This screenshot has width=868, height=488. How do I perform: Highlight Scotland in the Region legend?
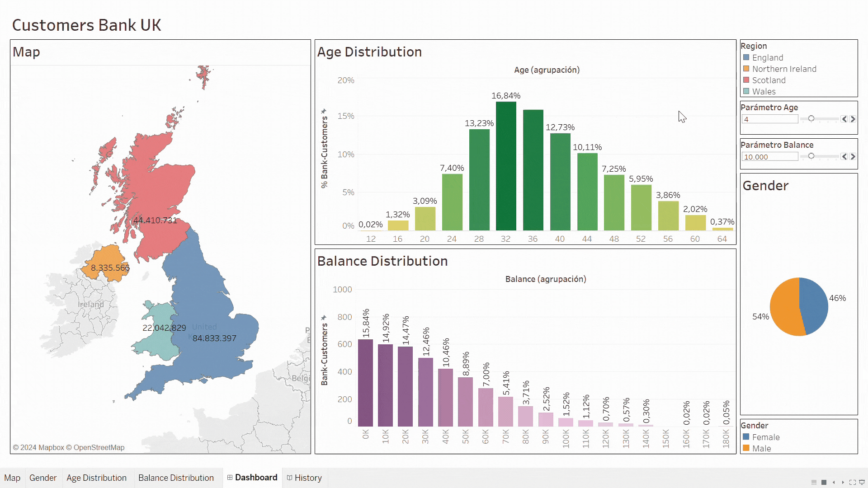769,80
